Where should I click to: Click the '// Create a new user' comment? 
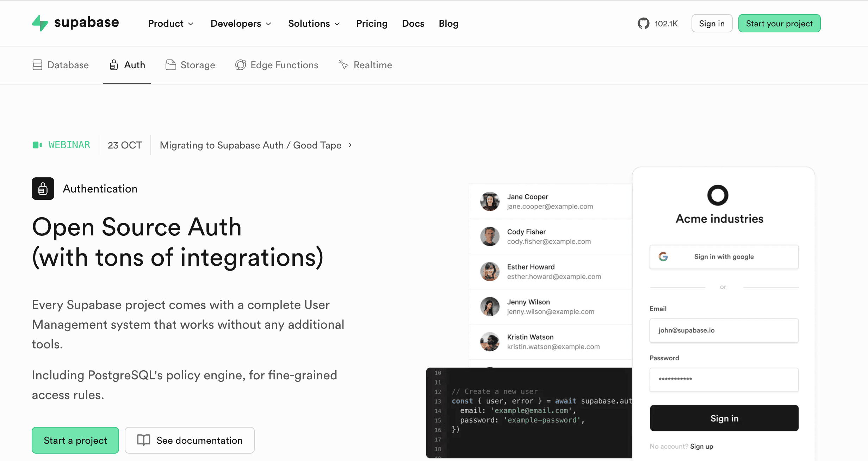tap(495, 391)
